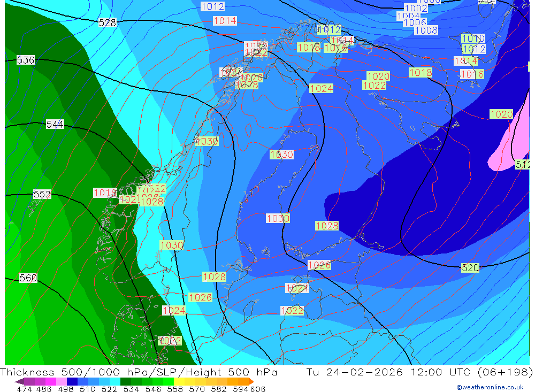This screenshot has height=392, width=535.
Task: Click the orange right arrow end of legend
Action: (x=251, y=381)
